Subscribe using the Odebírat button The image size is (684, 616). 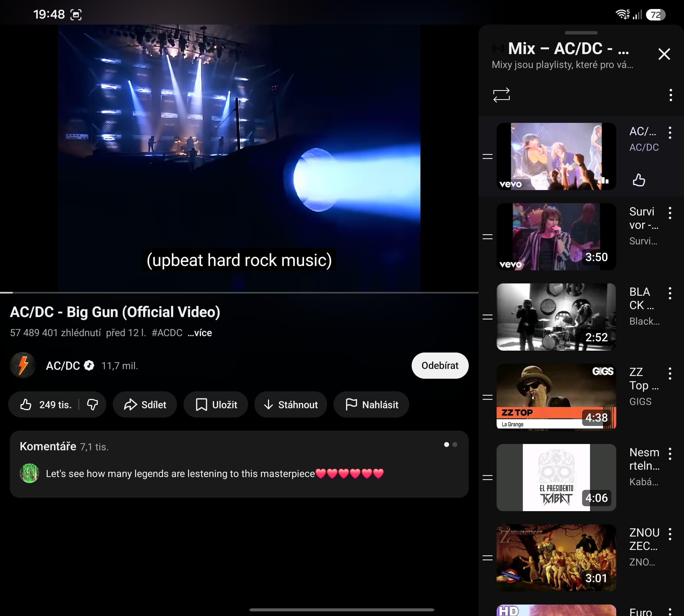click(x=440, y=366)
